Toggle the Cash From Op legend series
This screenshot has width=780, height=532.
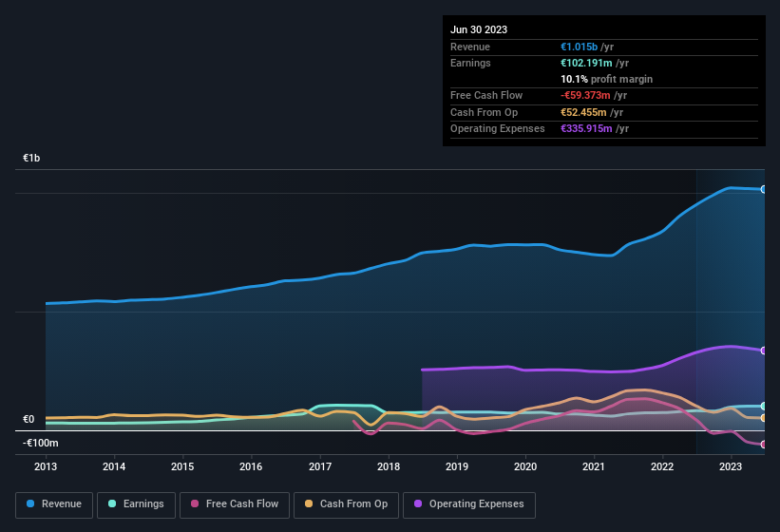[346, 504]
